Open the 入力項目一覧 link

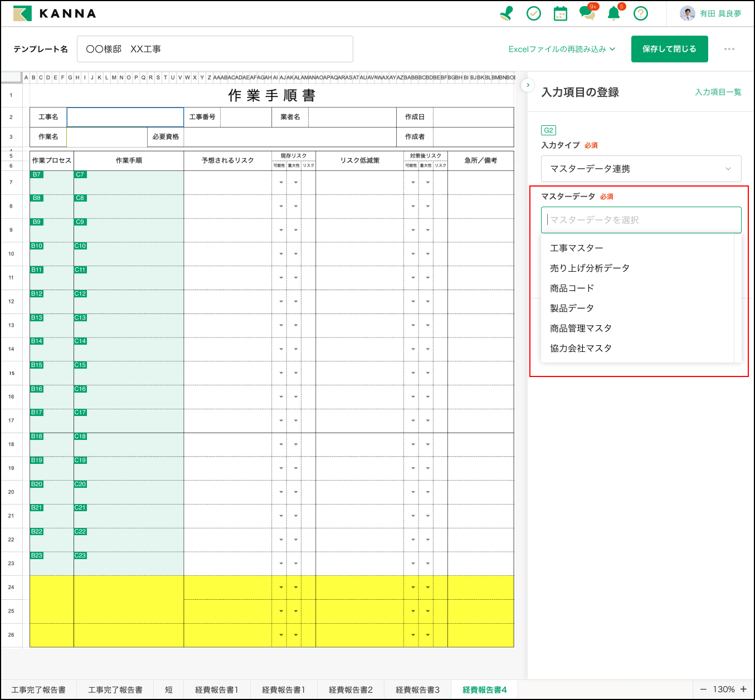[718, 92]
